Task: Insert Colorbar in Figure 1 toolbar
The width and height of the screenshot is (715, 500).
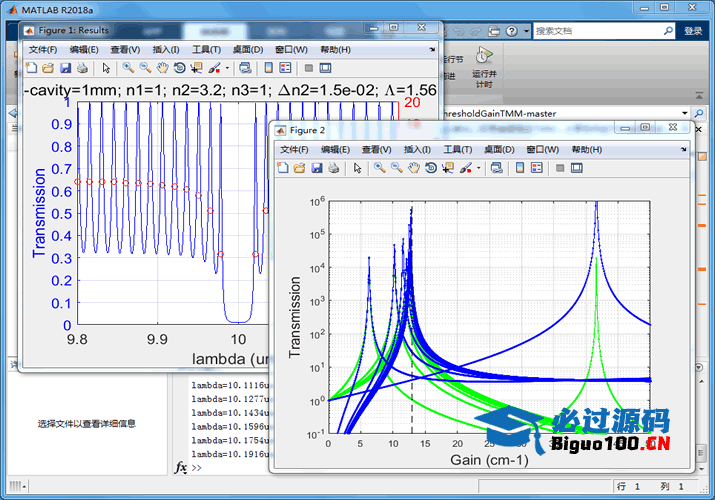Action: [x=269, y=68]
